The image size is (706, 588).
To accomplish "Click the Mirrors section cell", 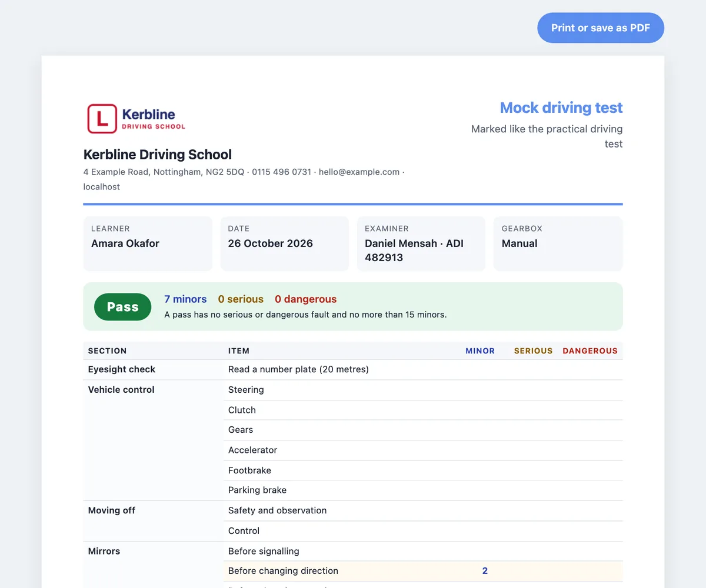I will (x=154, y=564).
